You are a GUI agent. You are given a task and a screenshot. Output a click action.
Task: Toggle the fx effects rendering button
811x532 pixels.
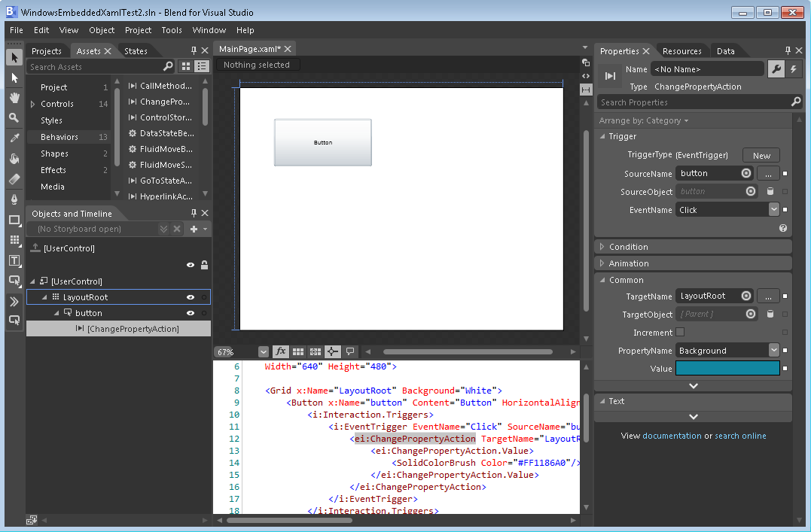pos(280,351)
